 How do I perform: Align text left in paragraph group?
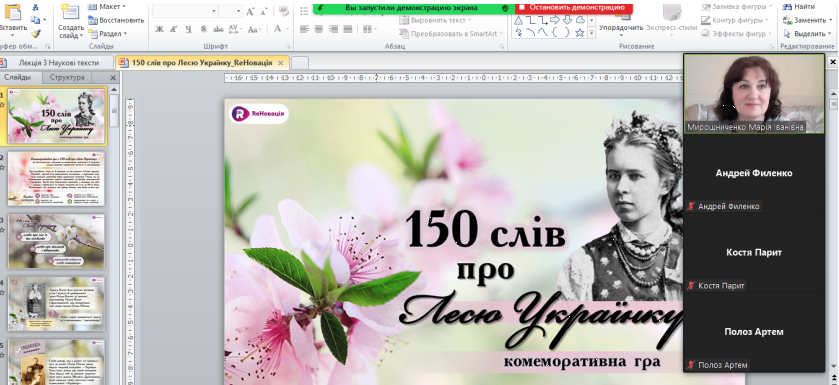[x=304, y=29]
